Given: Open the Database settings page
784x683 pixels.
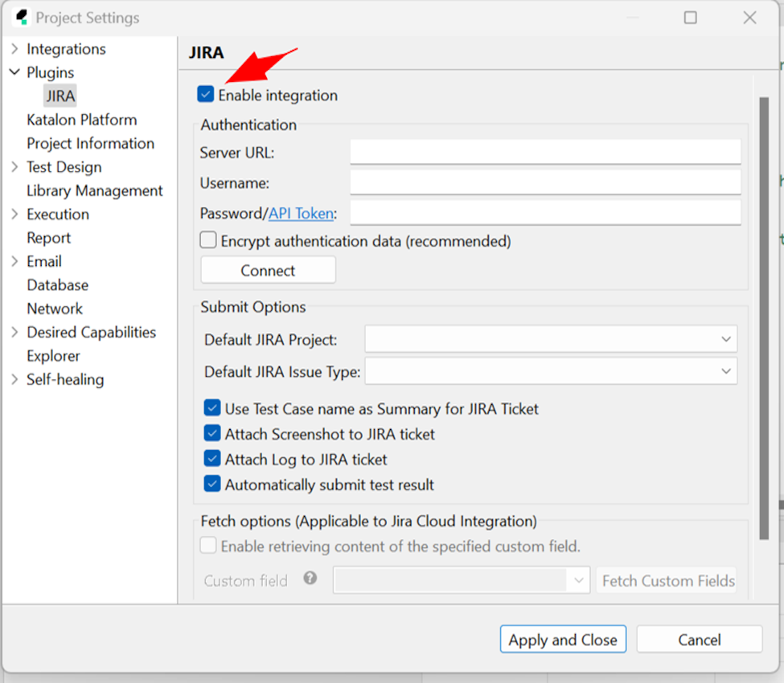Looking at the screenshot, I should coord(58,284).
